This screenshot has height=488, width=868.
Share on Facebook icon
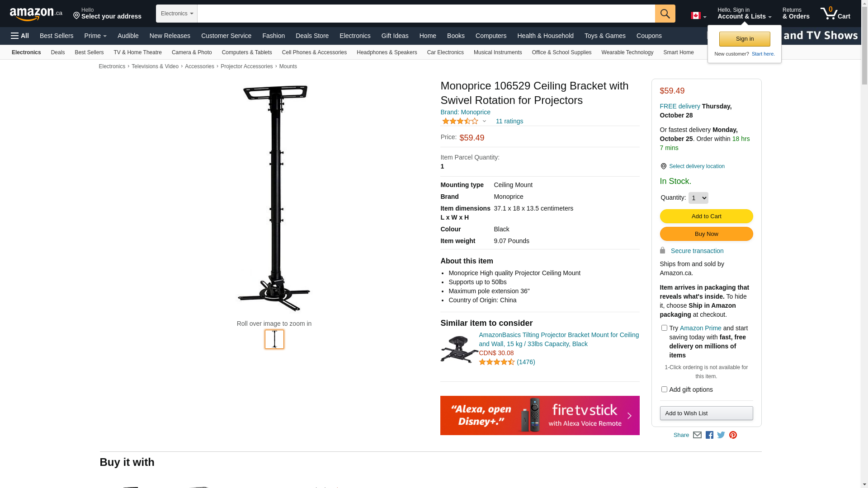point(709,435)
